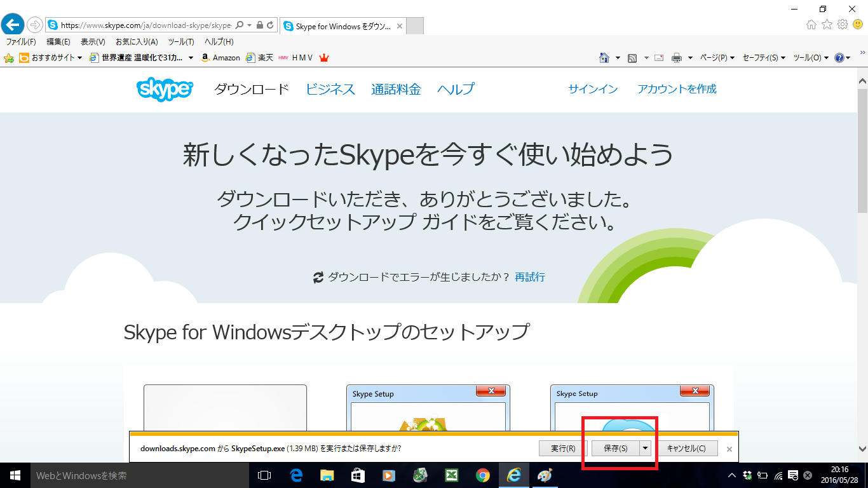This screenshot has width=868, height=488.
Task: Open the 表示(V) menu
Action: (93, 42)
